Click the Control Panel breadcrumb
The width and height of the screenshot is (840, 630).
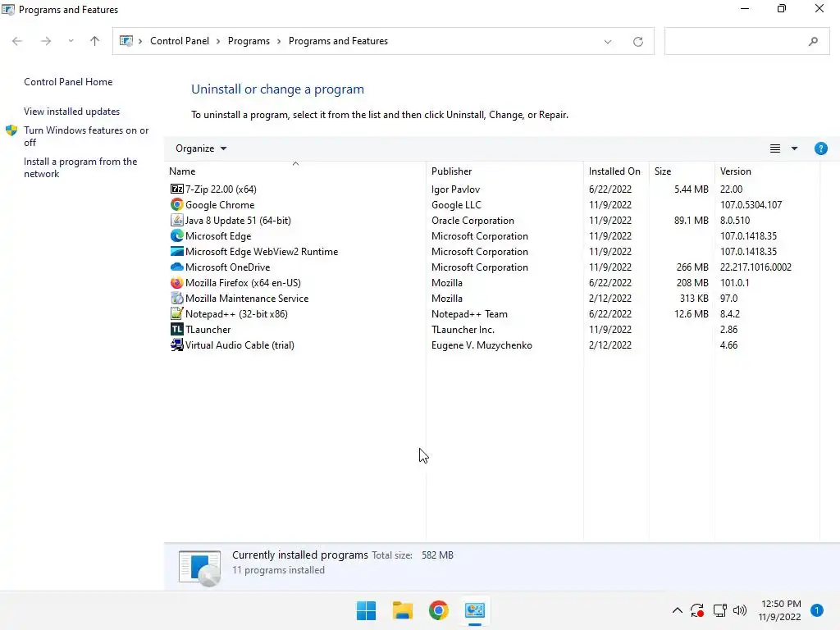pos(180,41)
